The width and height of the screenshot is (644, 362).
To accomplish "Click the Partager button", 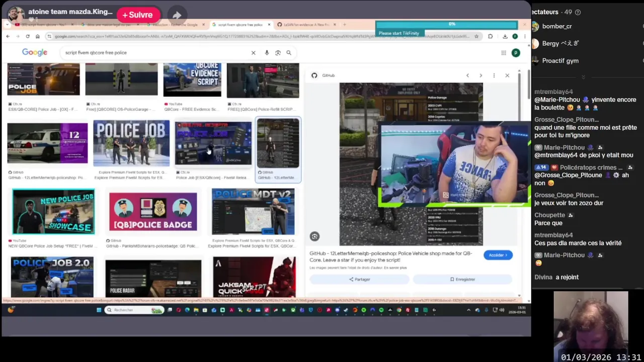I will coord(359,279).
